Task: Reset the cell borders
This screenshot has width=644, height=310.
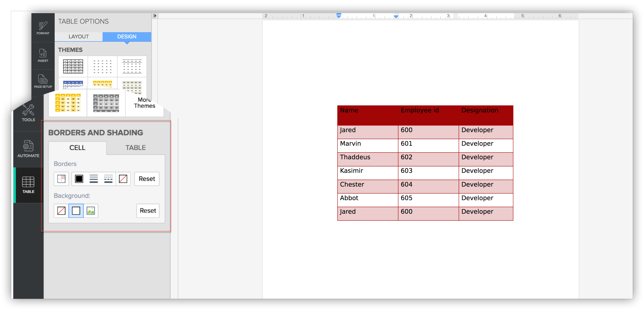Action: tap(147, 179)
